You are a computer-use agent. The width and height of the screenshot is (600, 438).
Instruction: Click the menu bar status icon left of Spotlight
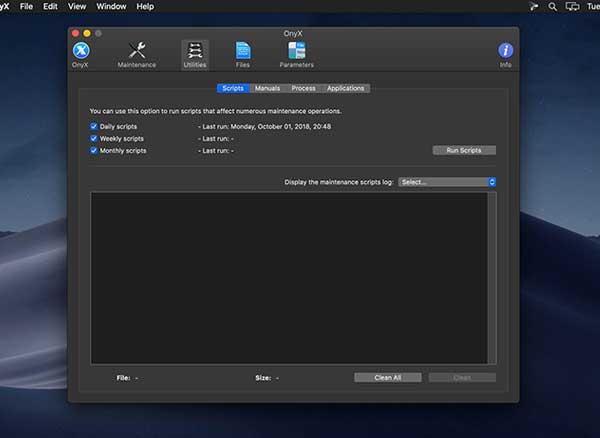[x=534, y=7]
